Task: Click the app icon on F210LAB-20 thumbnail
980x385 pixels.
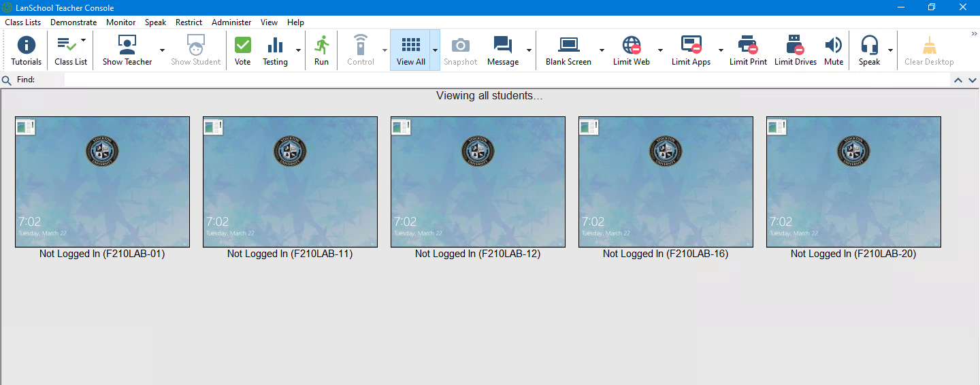Action: click(x=777, y=127)
